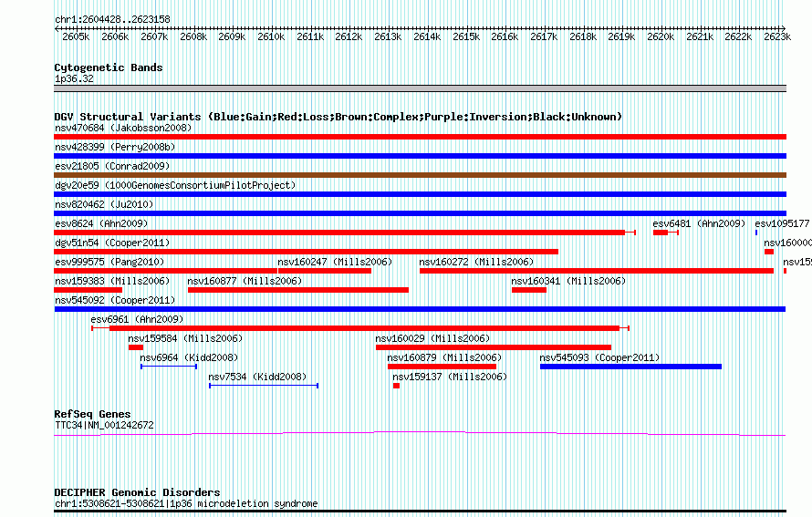Click the RefSeq Genes track heading

coord(92,414)
